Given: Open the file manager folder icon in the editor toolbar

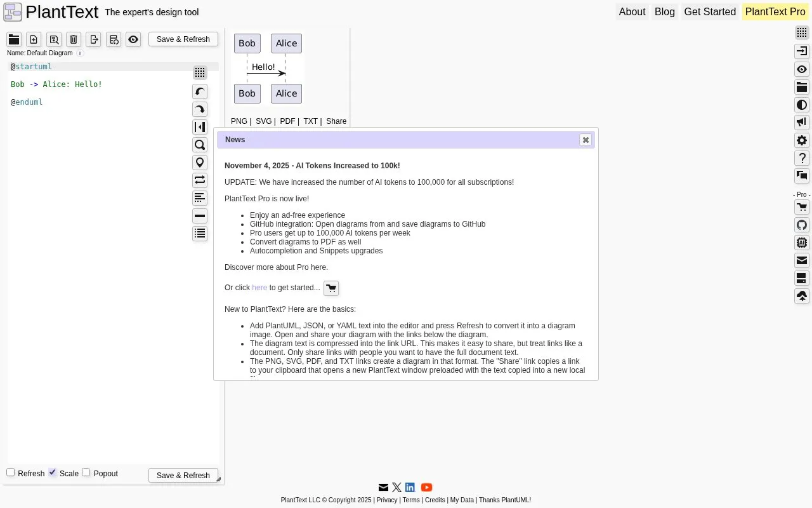Looking at the screenshot, I should tap(14, 39).
